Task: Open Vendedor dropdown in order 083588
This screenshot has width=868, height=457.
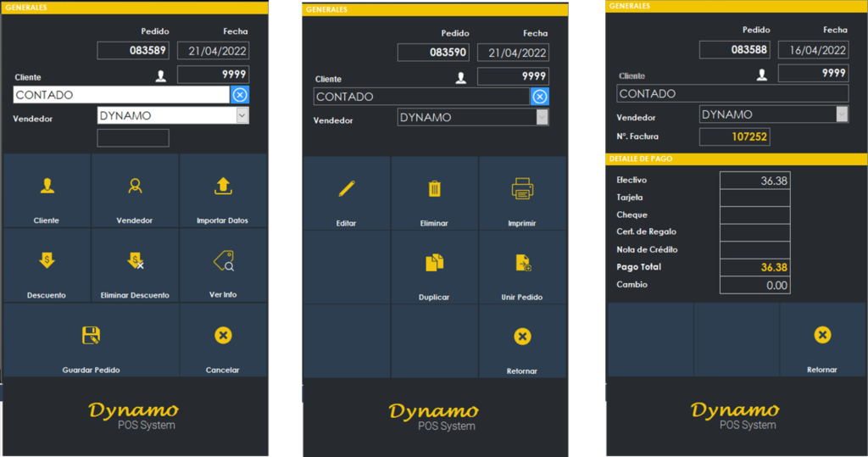Action: [x=841, y=114]
